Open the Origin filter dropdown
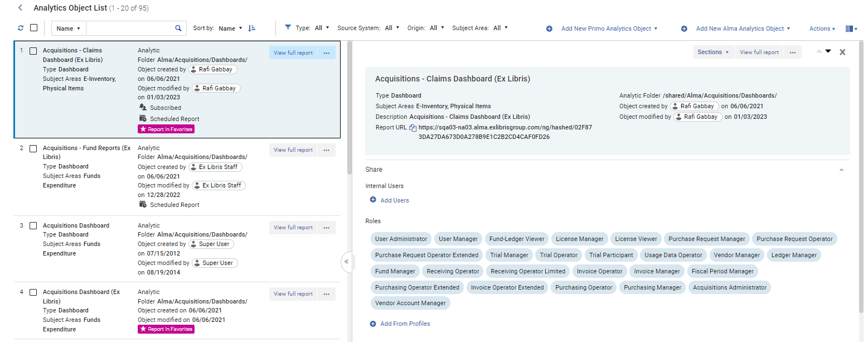The height and width of the screenshot is (342, 868). [x=437, y=27]
